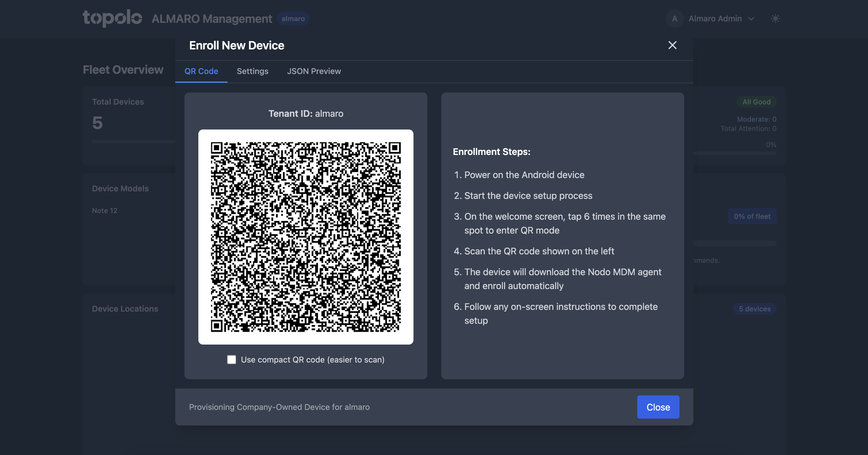The width and height of the screenshot is (868, 455).
Task: Click the Note 12 device model entry
Action: click(x=104, y=210)
